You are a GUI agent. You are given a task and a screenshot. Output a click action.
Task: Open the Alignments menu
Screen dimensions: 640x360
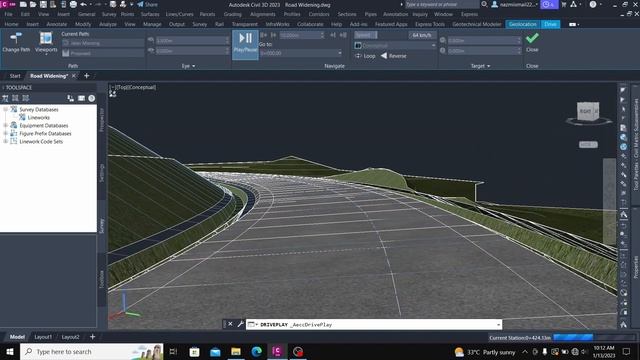tap(262, 14)
